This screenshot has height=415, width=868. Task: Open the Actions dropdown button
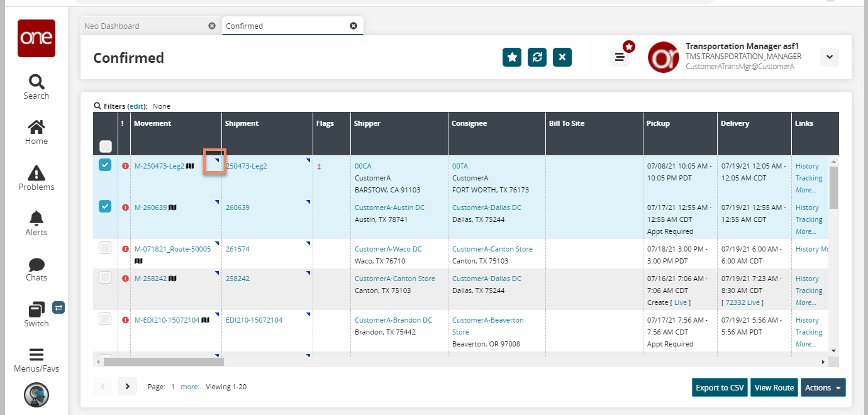click(823, 387)
